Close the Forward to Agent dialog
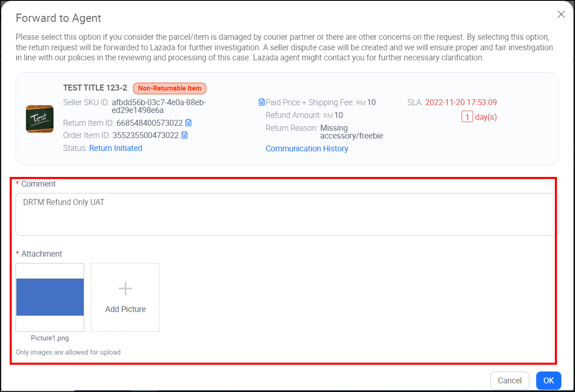The height and width of the screenshot is (392, 575). click(x=561, y=14)
